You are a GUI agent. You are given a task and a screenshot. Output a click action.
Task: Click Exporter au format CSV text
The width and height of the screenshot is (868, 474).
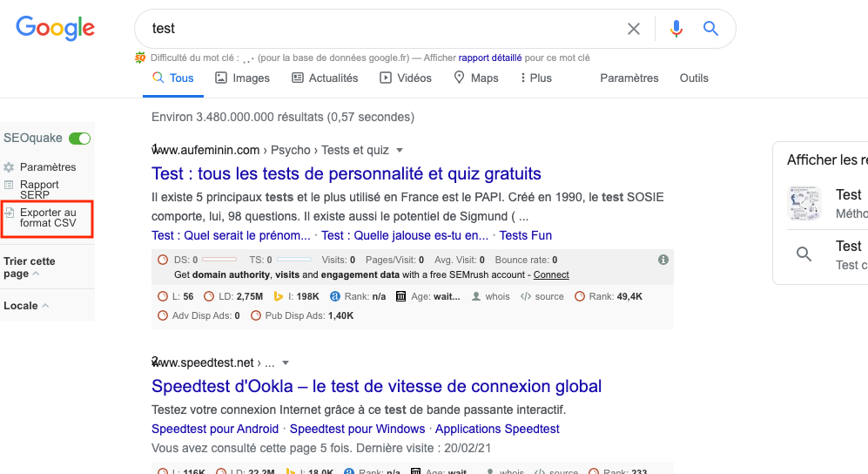pos(48,218)
